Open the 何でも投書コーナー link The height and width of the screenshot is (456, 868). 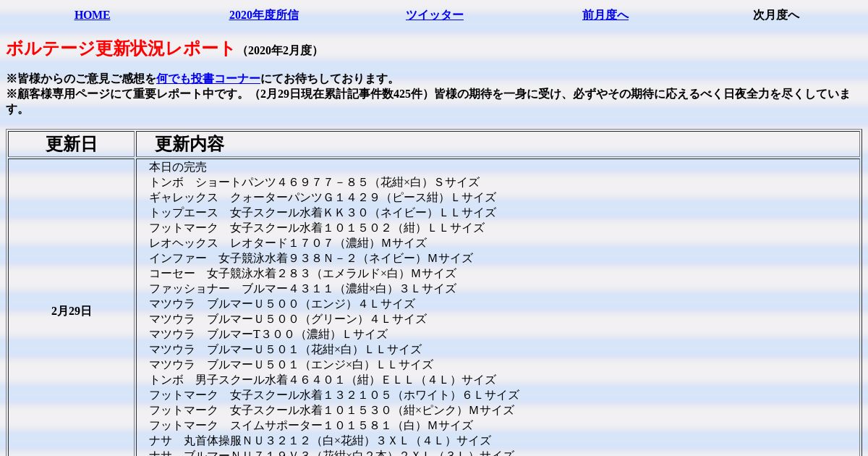(x=208, y=79)
